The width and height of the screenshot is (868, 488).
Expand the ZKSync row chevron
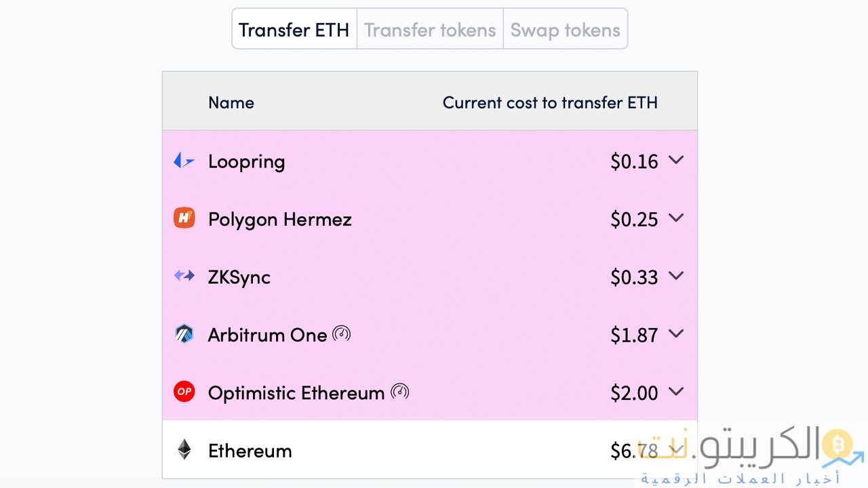pos(676,276)
